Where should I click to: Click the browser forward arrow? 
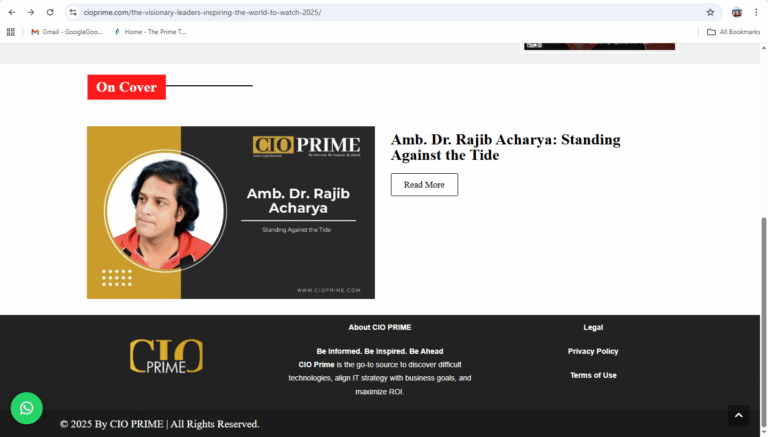[x=31, y=12]
